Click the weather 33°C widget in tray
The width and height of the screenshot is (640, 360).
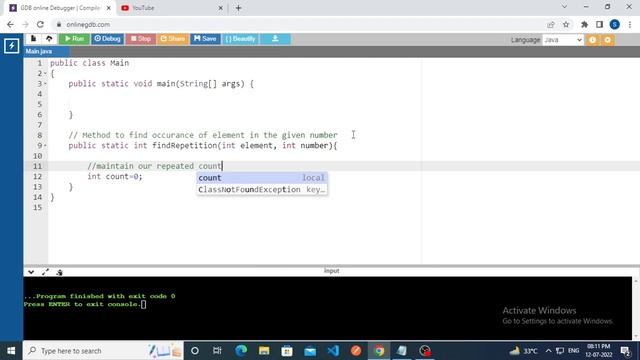[x=523, y=351]
